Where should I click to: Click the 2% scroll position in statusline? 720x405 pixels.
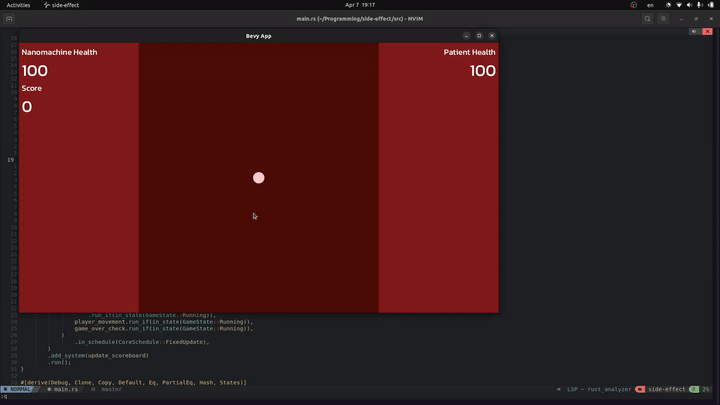[x=706, y=389]
